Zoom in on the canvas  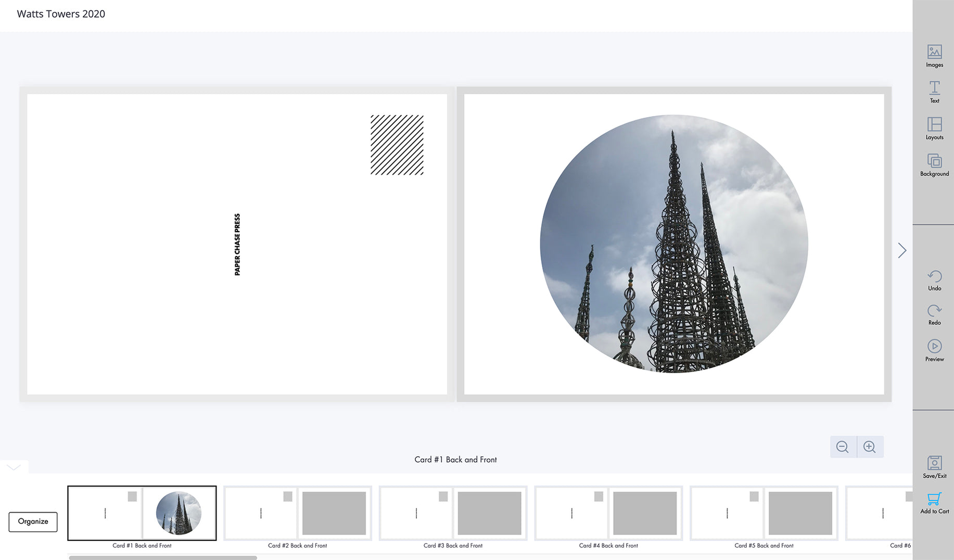(870, 447)
